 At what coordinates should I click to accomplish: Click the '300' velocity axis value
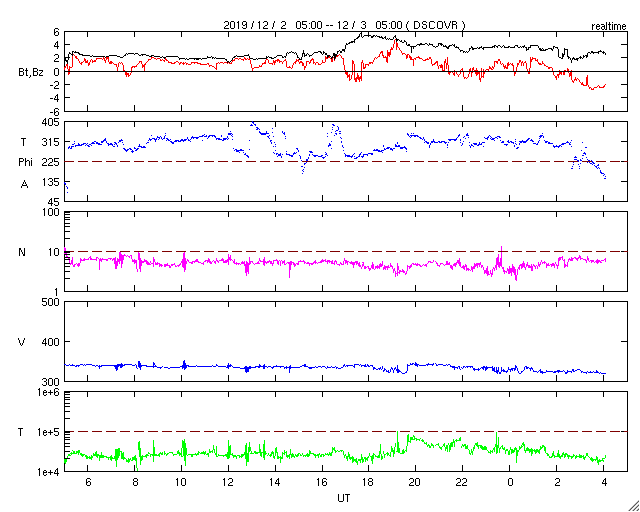click(51, 382)
